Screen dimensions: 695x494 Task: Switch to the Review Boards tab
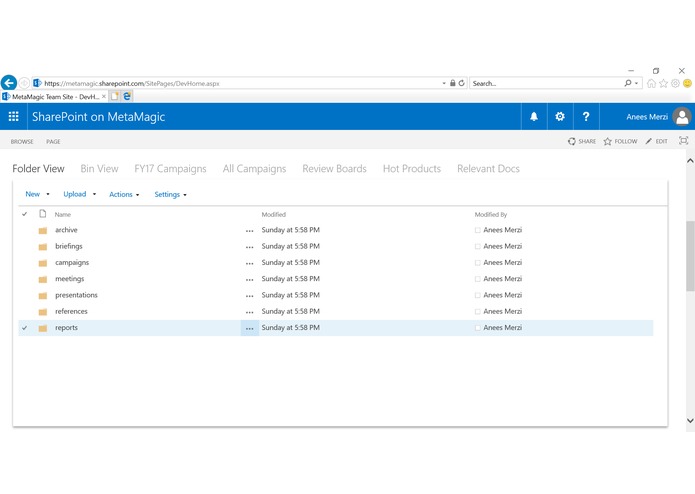334,169
